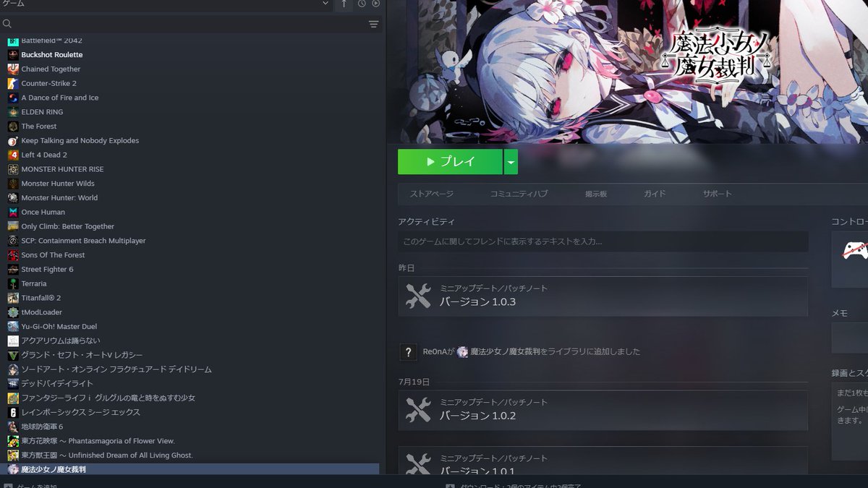
Task: Expand the arrow next to the プレイ button
Action: pos(511,162)
